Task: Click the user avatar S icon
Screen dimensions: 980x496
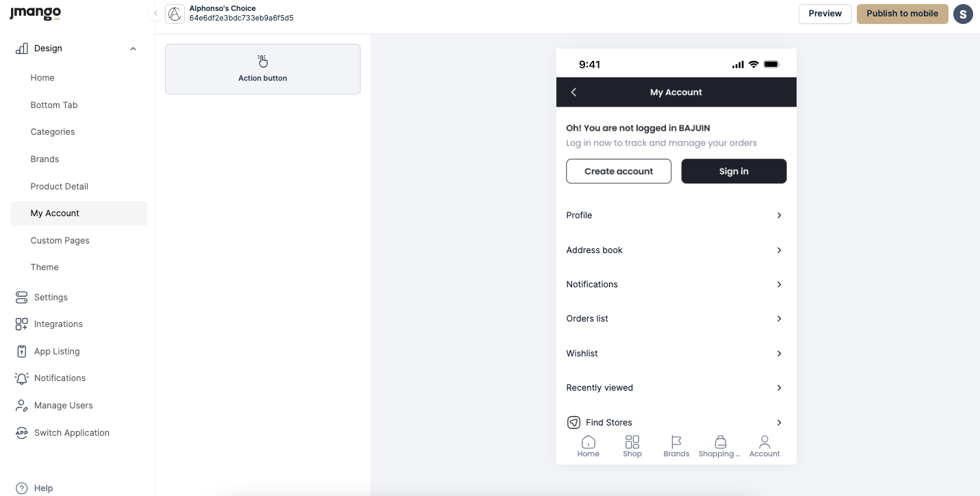Action: pyautogui.click(x=963, y=14)
